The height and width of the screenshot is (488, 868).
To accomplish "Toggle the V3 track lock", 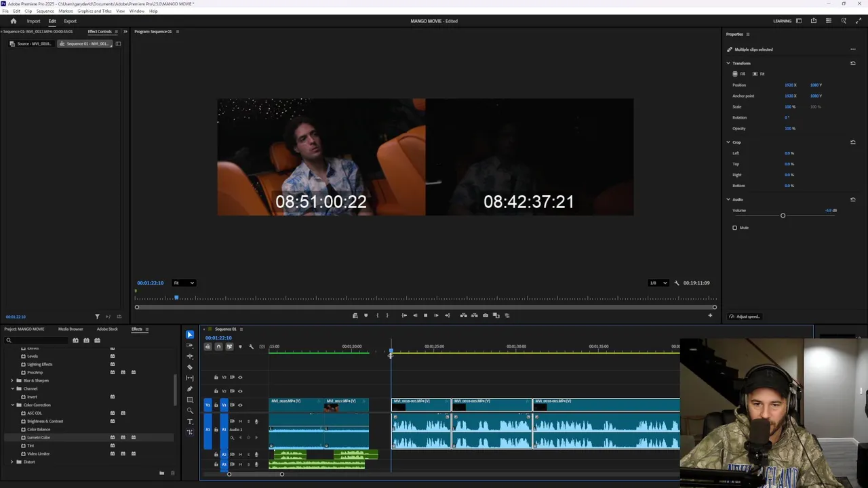I will click(x=216, y=378).
